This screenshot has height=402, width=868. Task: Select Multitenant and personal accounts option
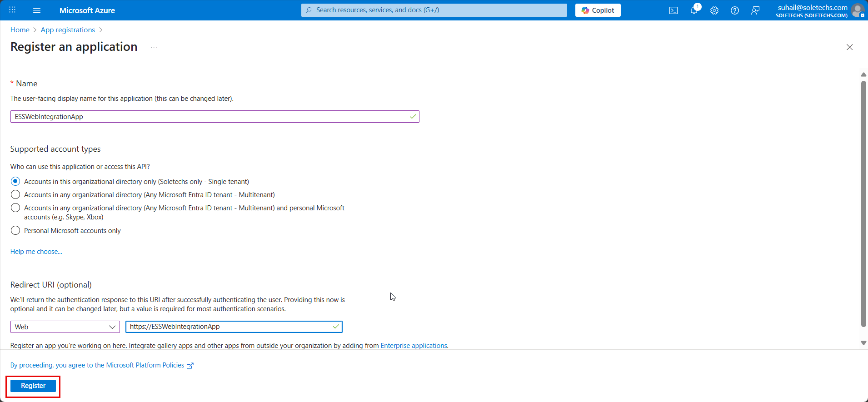coord(15,208)
